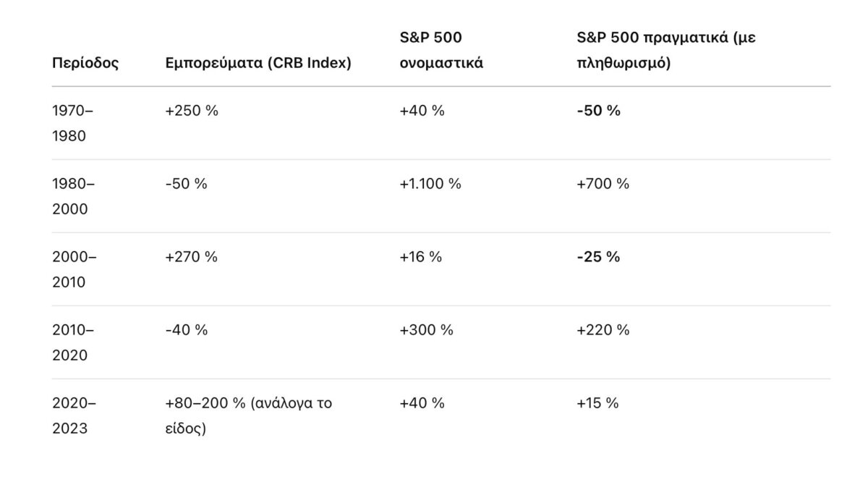The height and width of the screenshot is (480, 868).
Task: Click the Περίοδος column header
Action: click(x=85, y=63)
